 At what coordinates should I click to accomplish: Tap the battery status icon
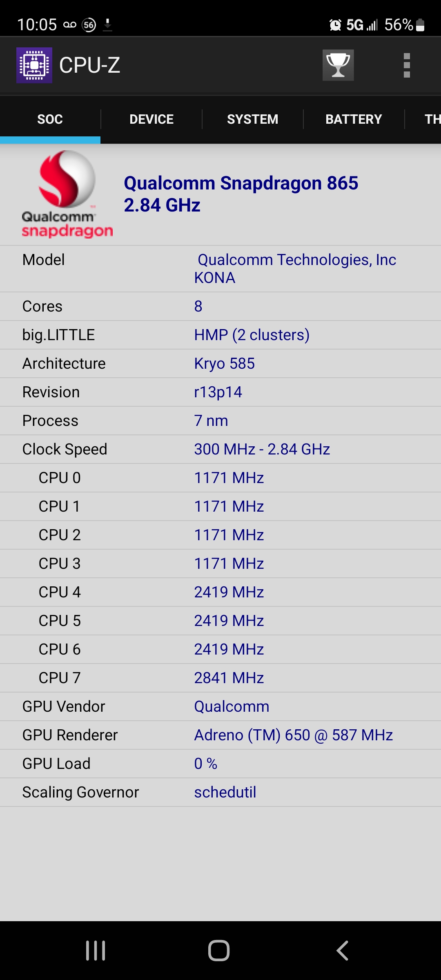420,25
